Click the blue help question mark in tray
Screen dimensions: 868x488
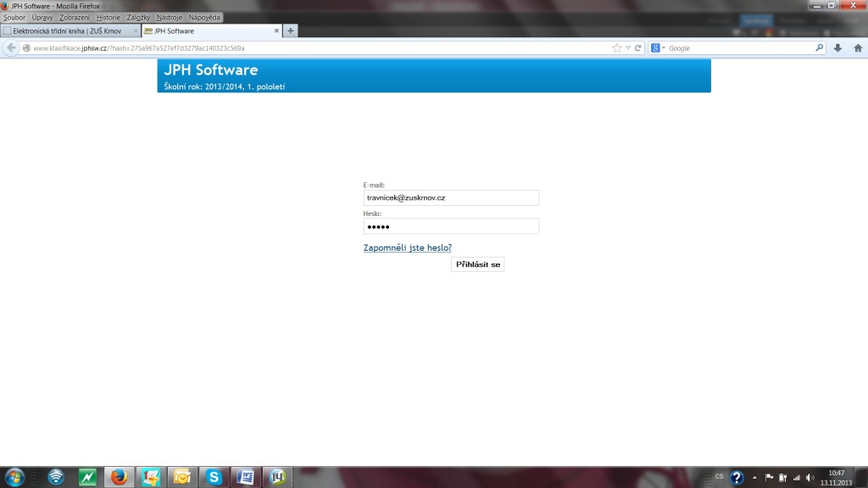click(737, 478)
